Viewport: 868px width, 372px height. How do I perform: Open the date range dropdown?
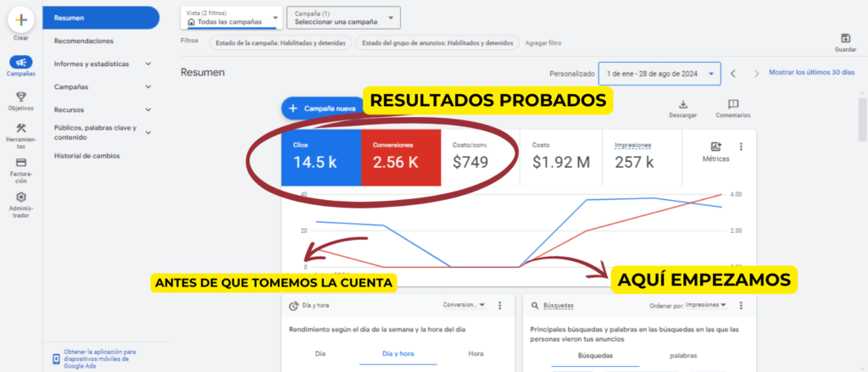(659, 74)
